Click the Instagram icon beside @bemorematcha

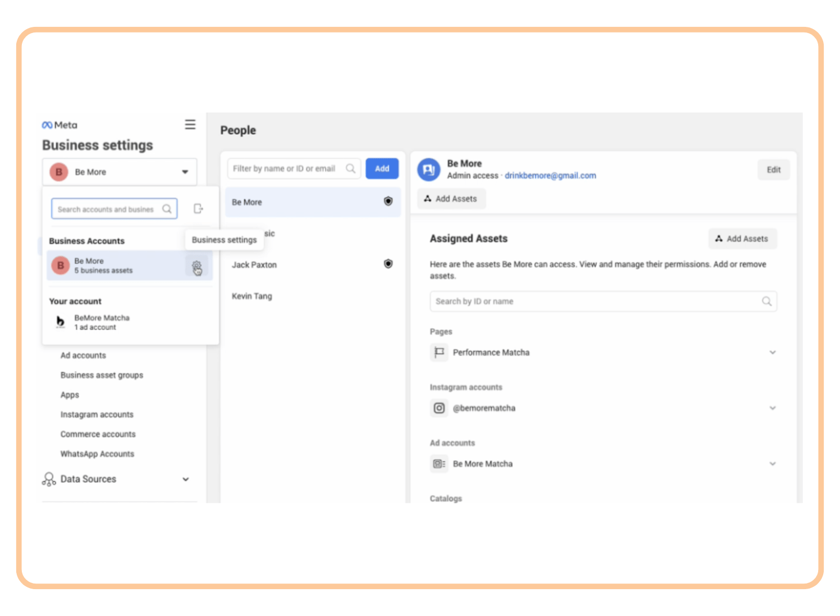tap(439, 408)
